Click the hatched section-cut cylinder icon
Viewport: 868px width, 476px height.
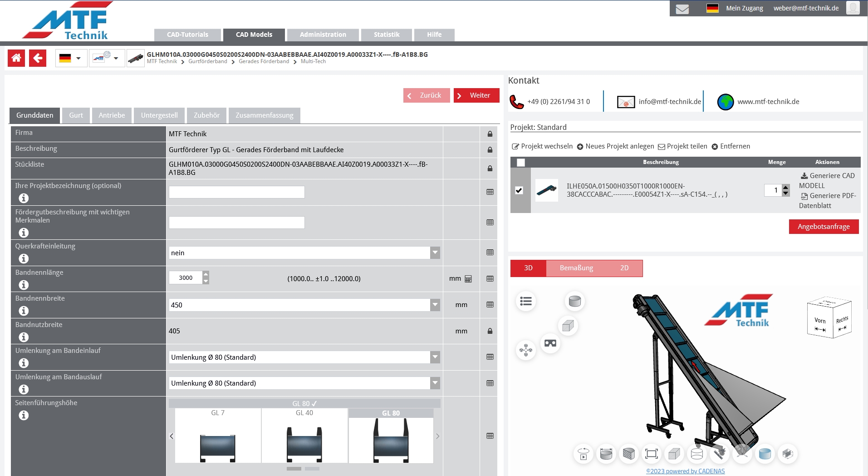pyautogui.click(x=629, y=453)
